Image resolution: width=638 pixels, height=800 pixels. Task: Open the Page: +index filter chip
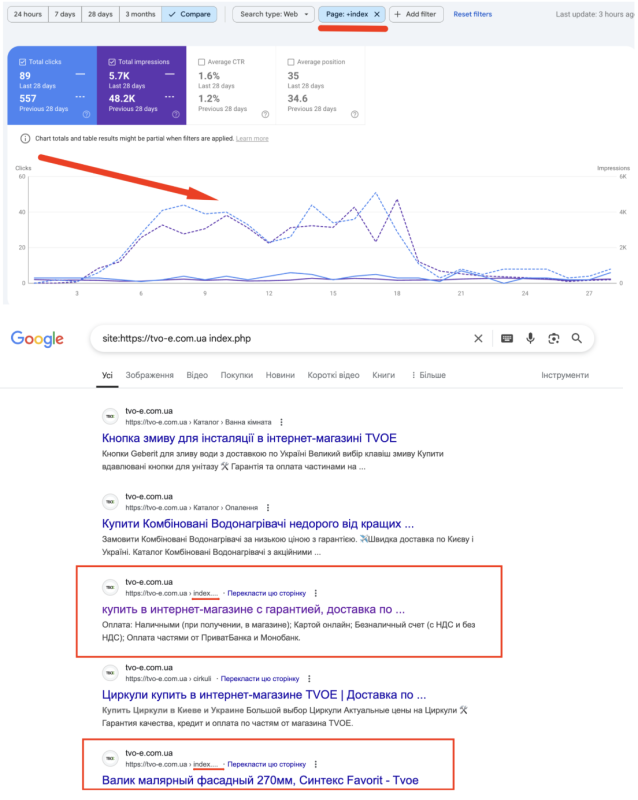tap(353, 15)
